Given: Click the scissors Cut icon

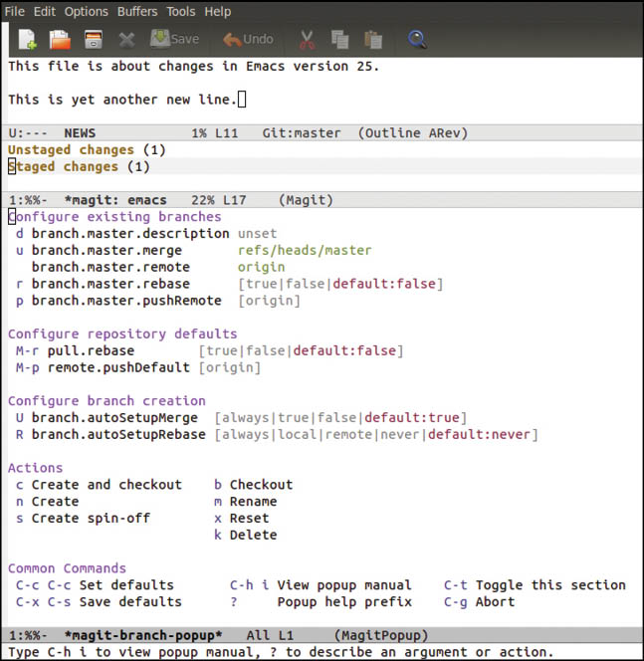Looking at the screenshot, I should [x=308, y=40].
